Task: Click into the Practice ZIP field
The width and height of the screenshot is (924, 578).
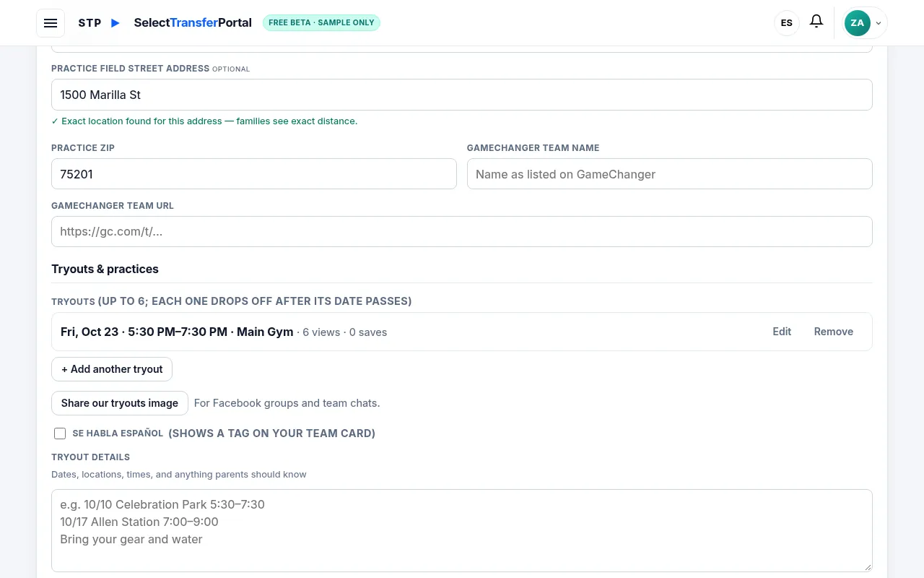Action: point(254,174)
